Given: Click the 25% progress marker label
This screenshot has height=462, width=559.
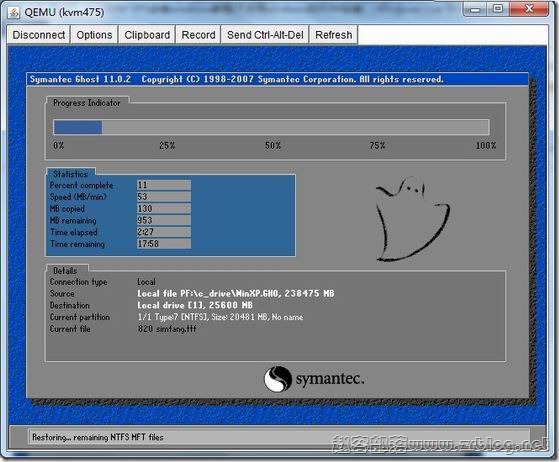Looking at the screenshot, I should point(167,145).
